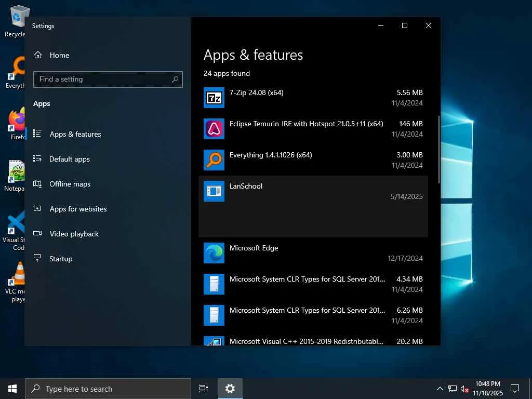Image resolution: width=532 pixels, height=399 pixels.
Task: Open Home in Settings sidebar
Action: pyautogui.click(x=59, y=55)
